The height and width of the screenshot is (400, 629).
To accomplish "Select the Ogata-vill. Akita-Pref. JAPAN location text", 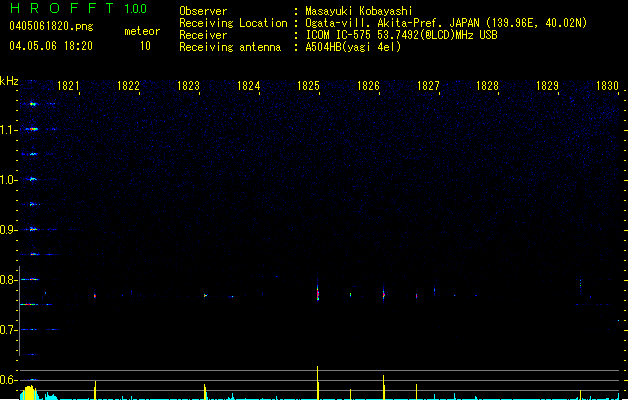I will coord(446,23).
